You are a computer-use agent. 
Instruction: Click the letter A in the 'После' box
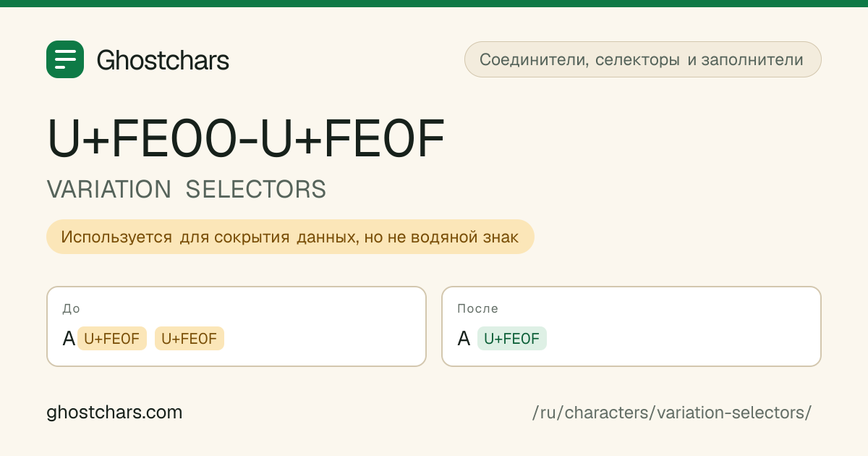464,339
